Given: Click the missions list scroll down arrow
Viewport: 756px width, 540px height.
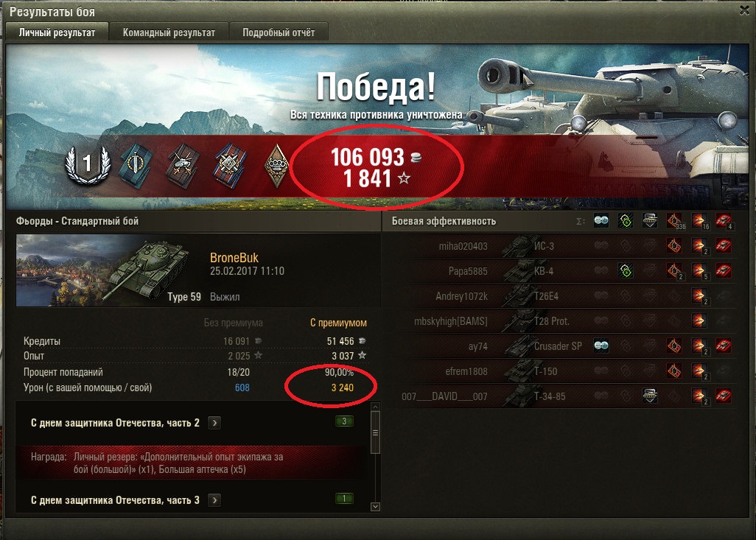Looking at the screenshot, I should point(375,507).
